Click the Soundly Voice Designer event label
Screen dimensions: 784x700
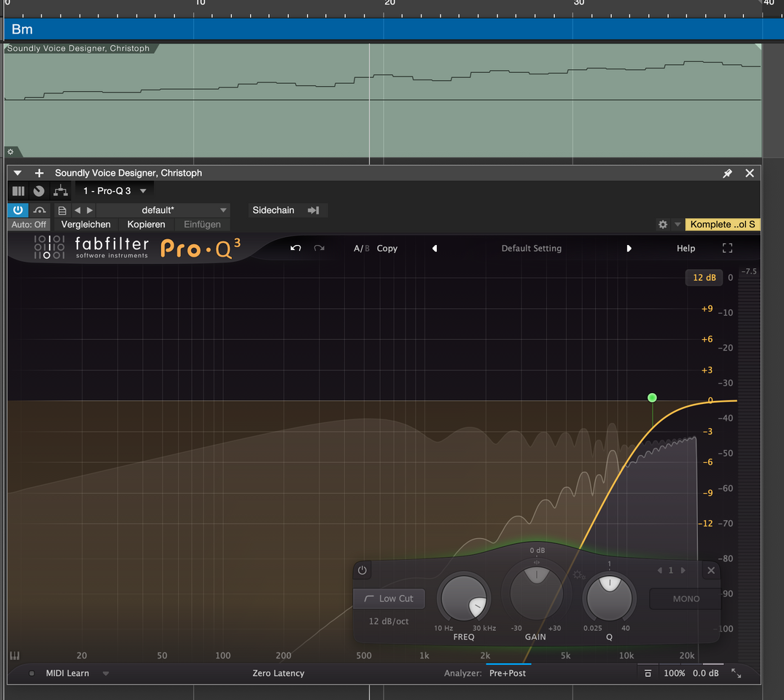pos(78,49)
